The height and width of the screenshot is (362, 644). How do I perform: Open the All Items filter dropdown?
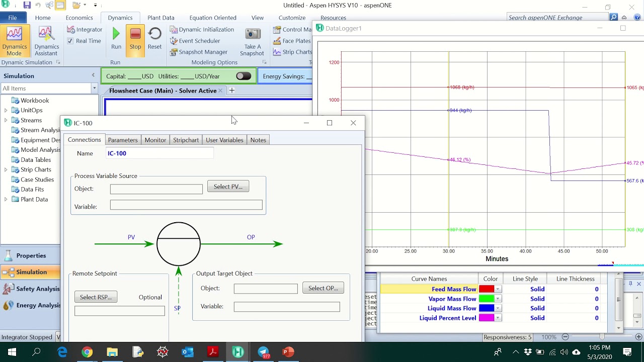tap(94, 88)
